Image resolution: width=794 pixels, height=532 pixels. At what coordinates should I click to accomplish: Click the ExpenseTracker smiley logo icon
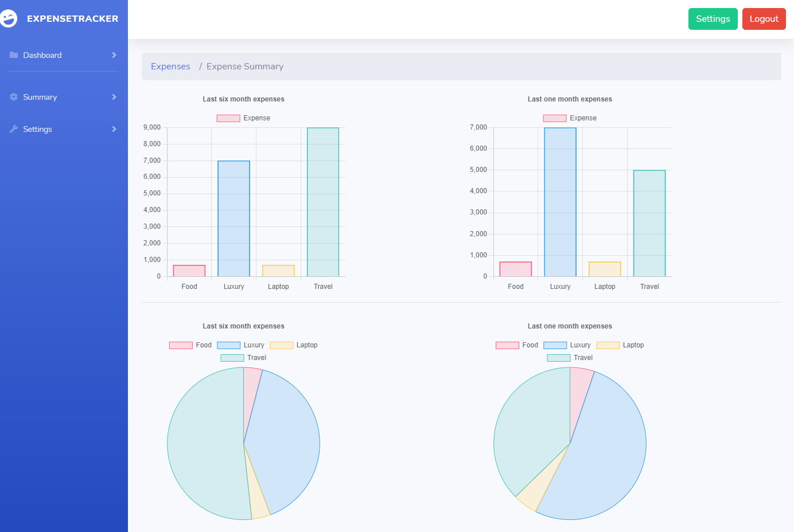click(8, 18)
